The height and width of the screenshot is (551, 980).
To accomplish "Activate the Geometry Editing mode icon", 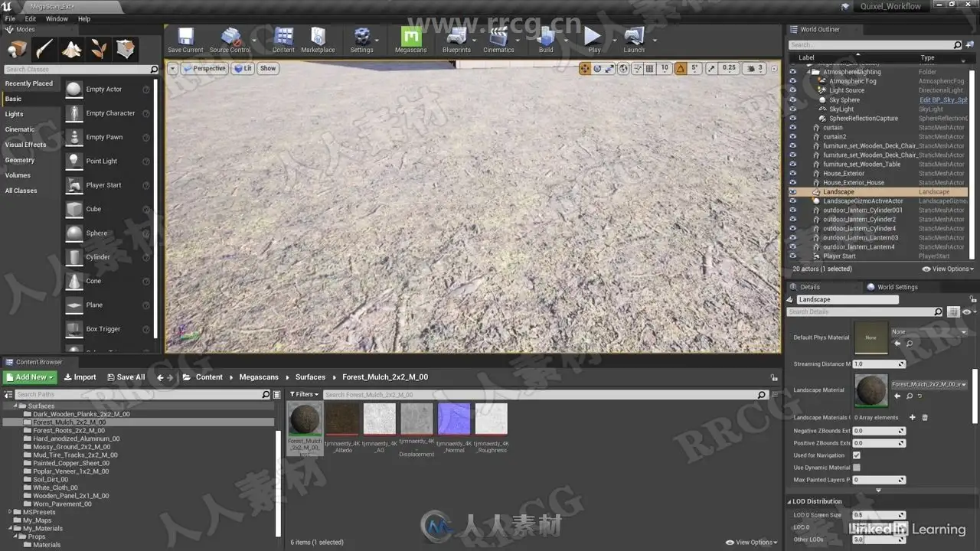I will pos(126,50).
